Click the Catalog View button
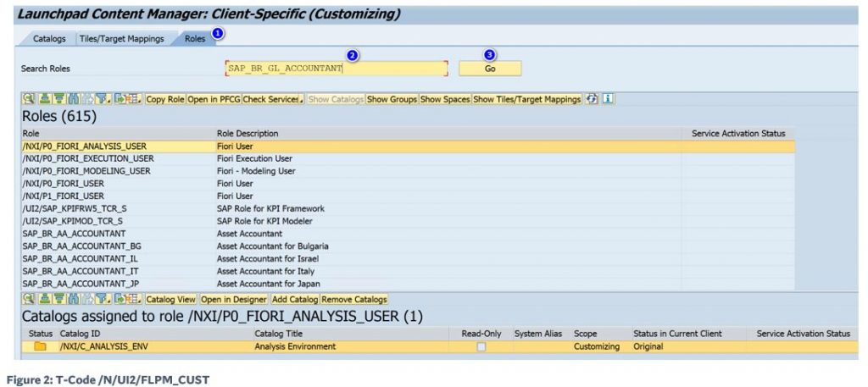Screen dimensions: 868x387 171,299
